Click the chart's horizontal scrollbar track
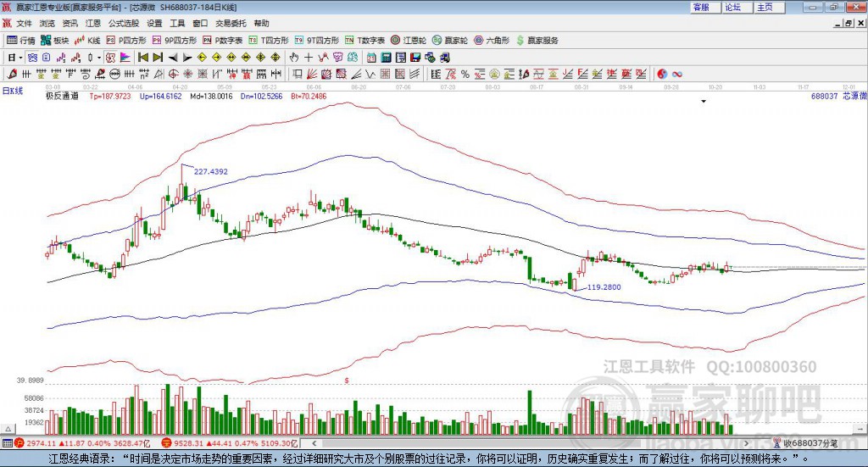Image resolution: width=868 pixels, height=467 pixels. coord(530,443)
